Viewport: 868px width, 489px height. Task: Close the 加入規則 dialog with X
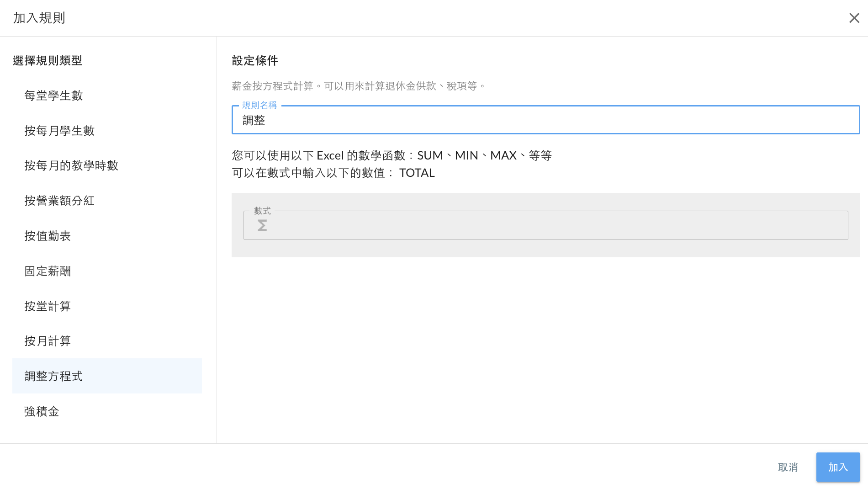point(854,18)
